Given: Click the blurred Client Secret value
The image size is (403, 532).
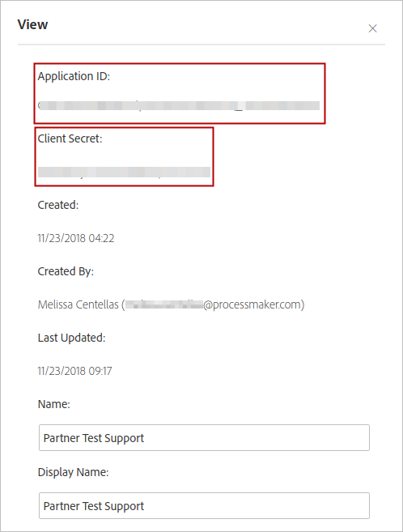Looking at the screenshot, I should coord(124,172).
